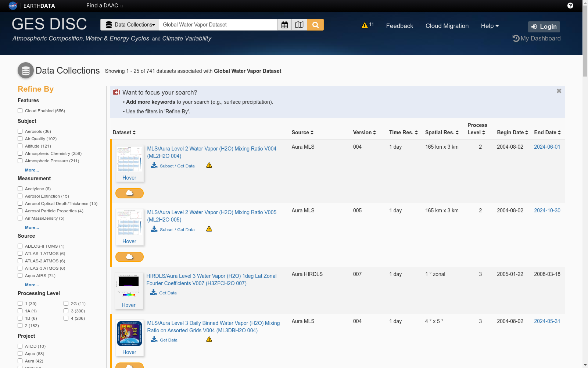Image resolution: width=588 pixels, height=368 pixels.
Task: Open the date range calendar picker
Action: (284, 25)
